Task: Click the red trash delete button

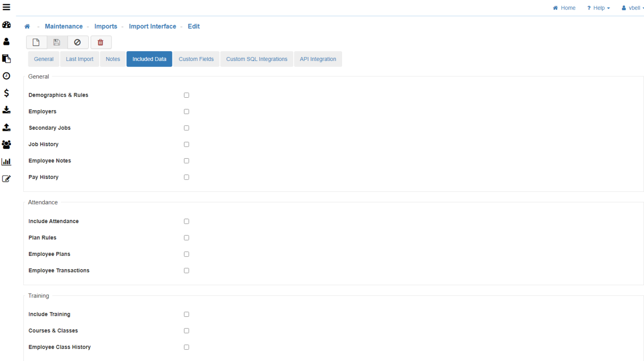Action: (x=101, y=43)
